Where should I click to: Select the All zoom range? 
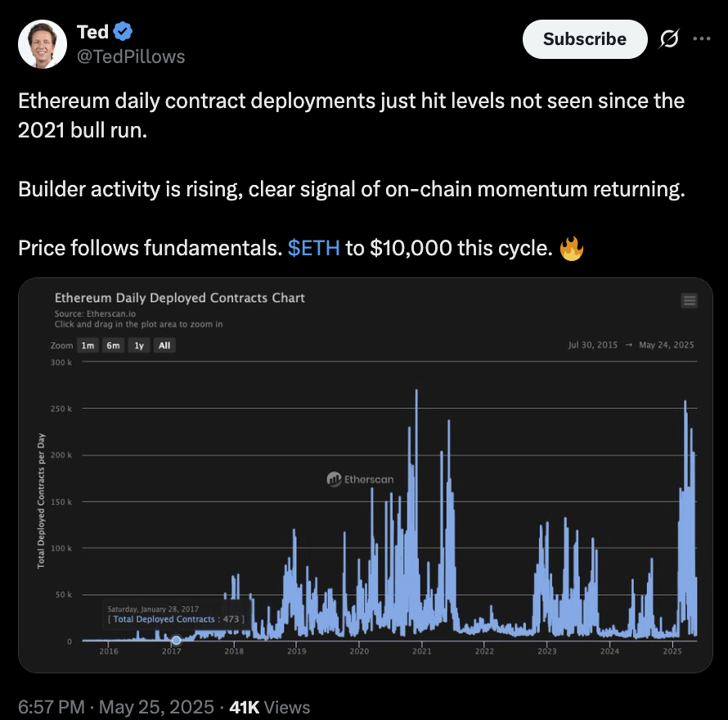pos(164,345)
